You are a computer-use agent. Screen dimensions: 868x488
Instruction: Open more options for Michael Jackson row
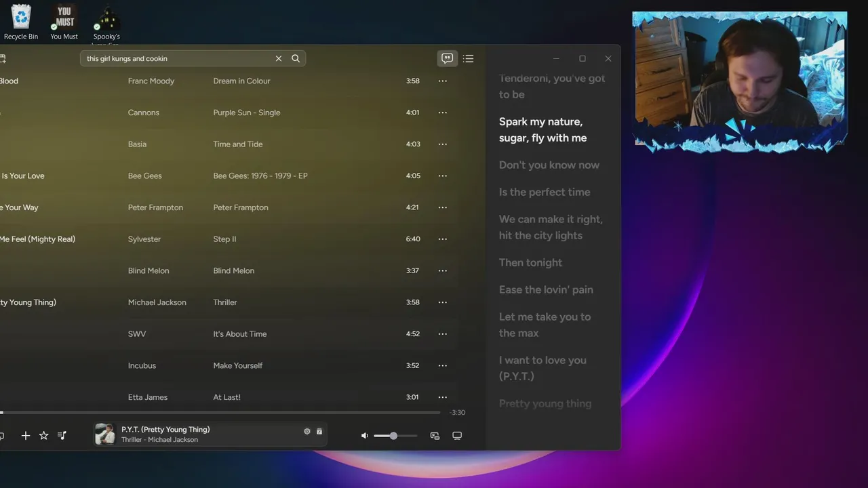443,302
